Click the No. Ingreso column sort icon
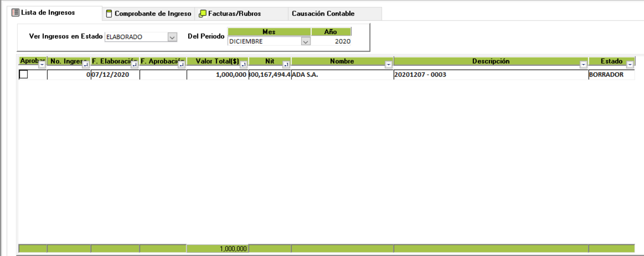 (x=86, y=65)
